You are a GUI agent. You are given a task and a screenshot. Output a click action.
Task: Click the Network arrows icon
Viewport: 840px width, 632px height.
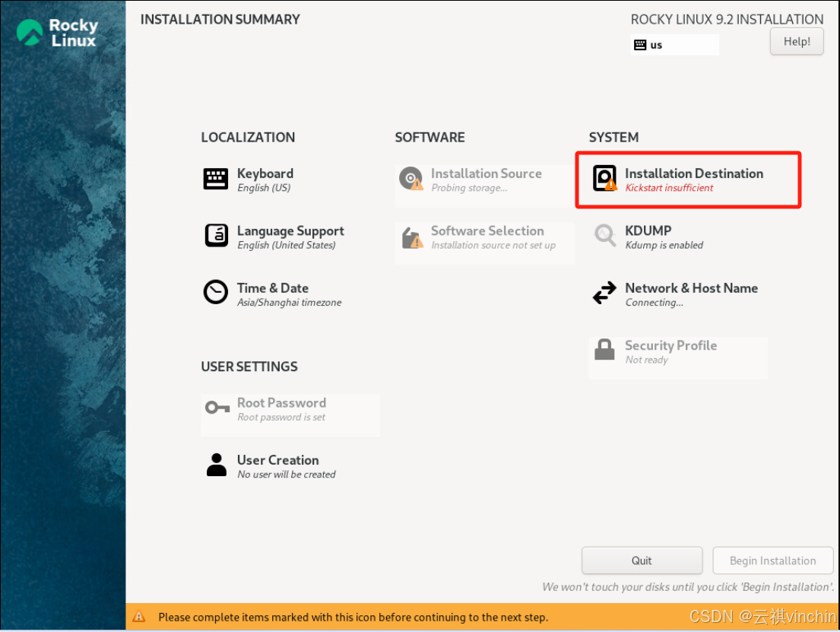click(604, 293)
